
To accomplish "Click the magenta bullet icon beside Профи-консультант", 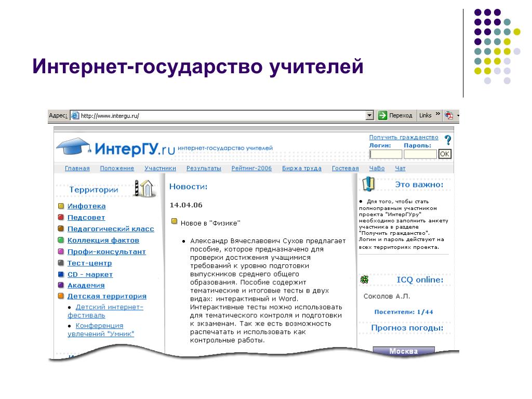I will pos(61,251).
